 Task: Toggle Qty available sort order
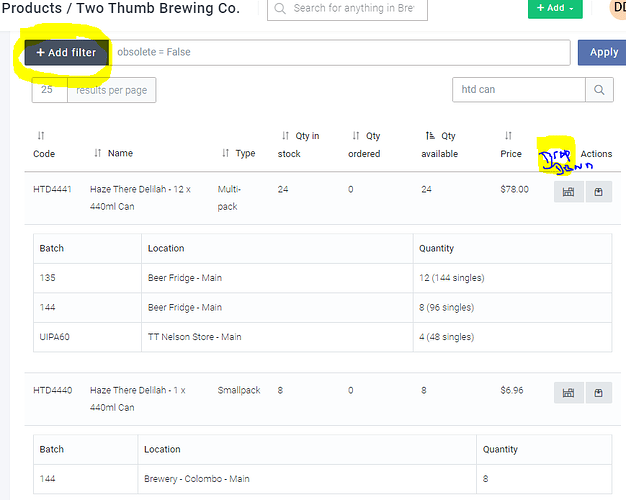click(x=430, y=136)
